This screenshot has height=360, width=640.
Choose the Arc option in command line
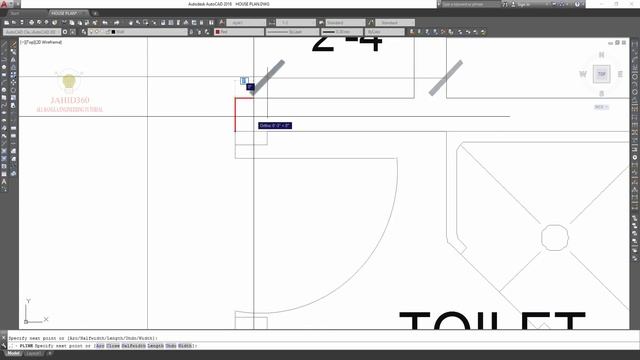100,346
